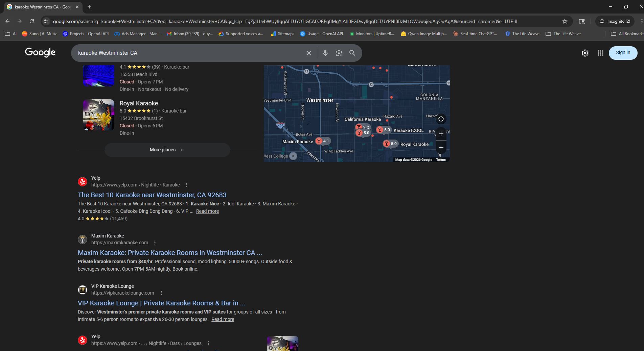Image resolution: width=644 pixels, height=351 pixels.
Task: Go back with the browser back arrow
Action: (7, 21)
